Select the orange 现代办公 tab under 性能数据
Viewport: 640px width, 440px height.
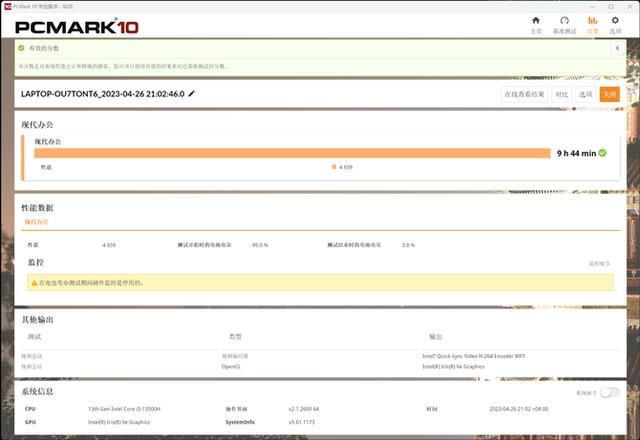36,222
